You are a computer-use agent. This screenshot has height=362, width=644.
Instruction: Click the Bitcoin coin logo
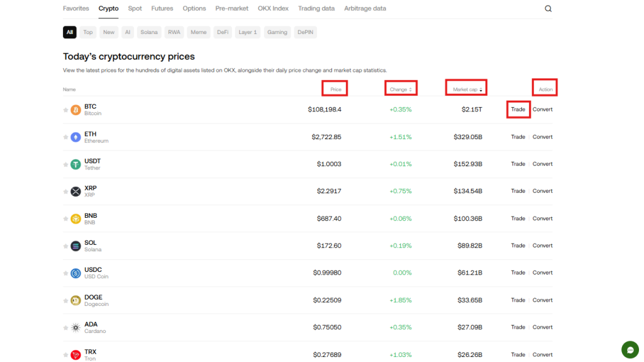pos(75,110)
